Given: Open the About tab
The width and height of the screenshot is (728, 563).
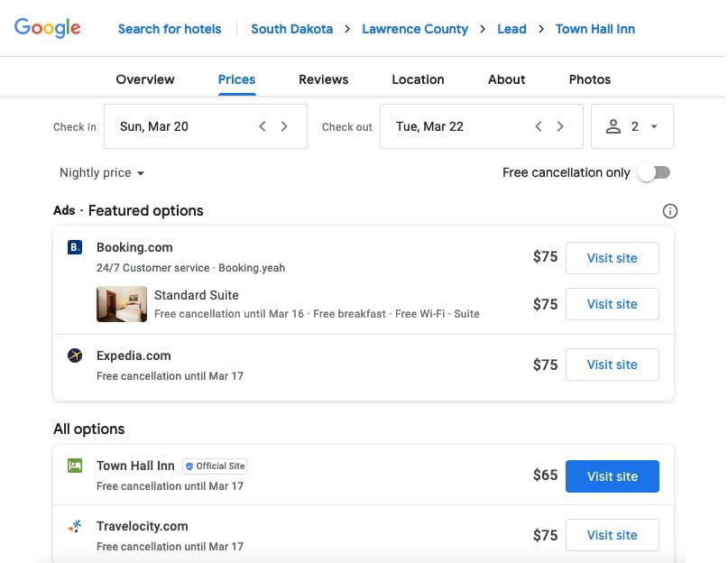Looking at the screenshot, I should (507, 79).
